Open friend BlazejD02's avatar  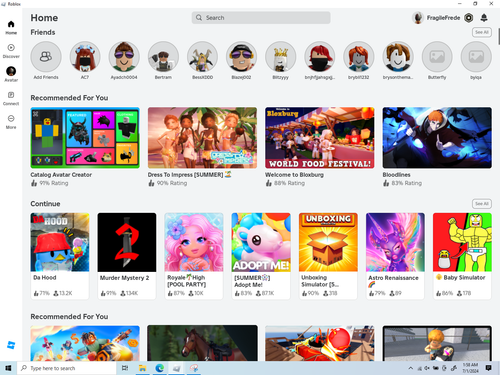click(241, 57)
